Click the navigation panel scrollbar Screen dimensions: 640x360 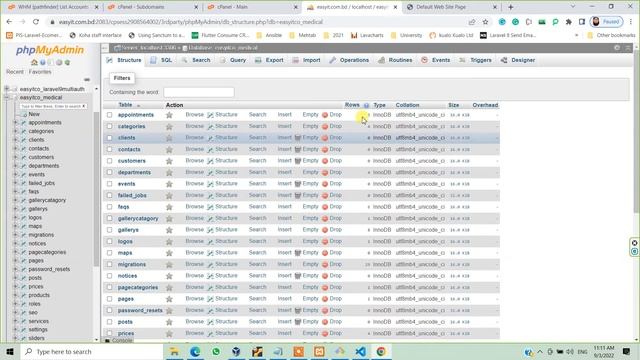tap(96, 188)
